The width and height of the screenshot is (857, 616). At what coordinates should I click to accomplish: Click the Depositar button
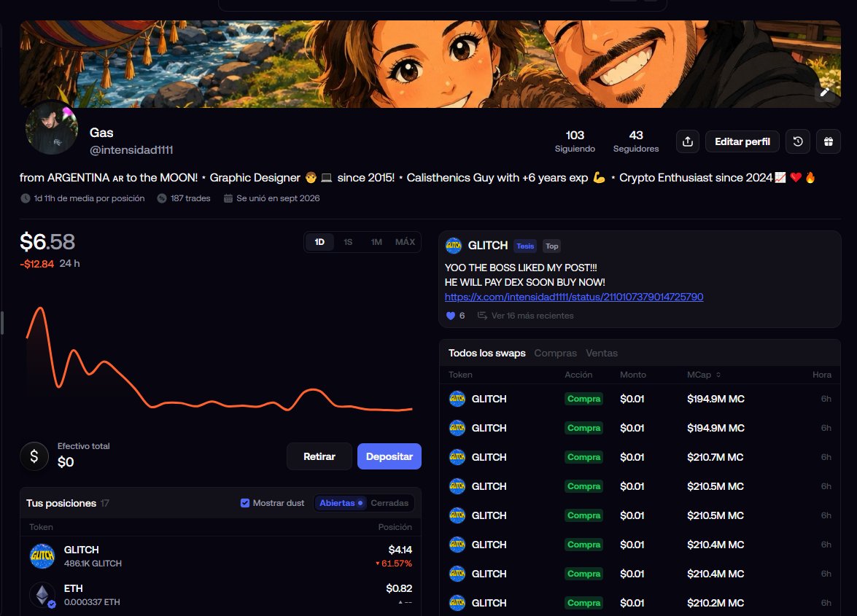389,456
